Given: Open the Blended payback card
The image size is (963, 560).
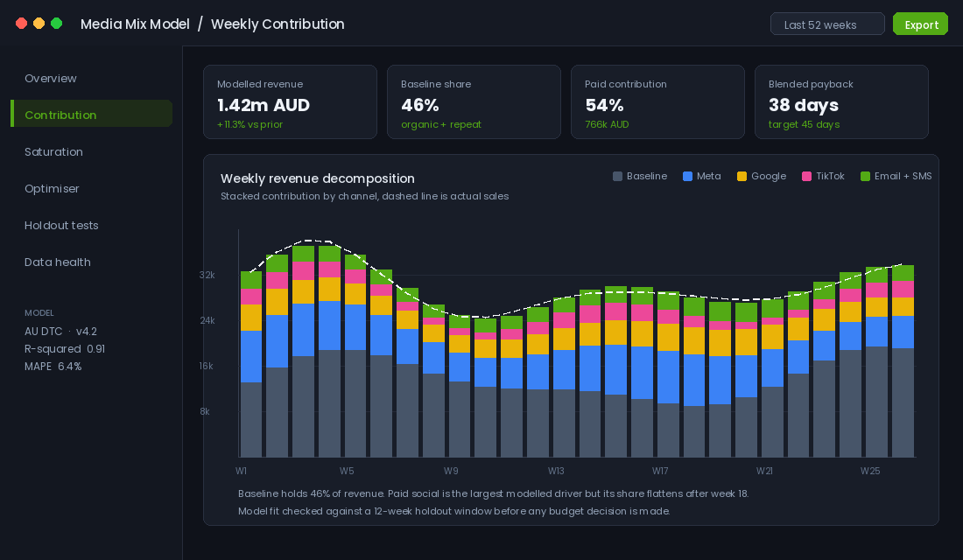Looking at the screenshot, I should 841,101.
